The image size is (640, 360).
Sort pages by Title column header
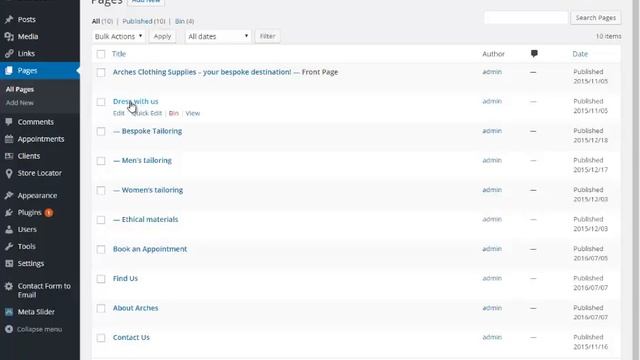[119, 54]
